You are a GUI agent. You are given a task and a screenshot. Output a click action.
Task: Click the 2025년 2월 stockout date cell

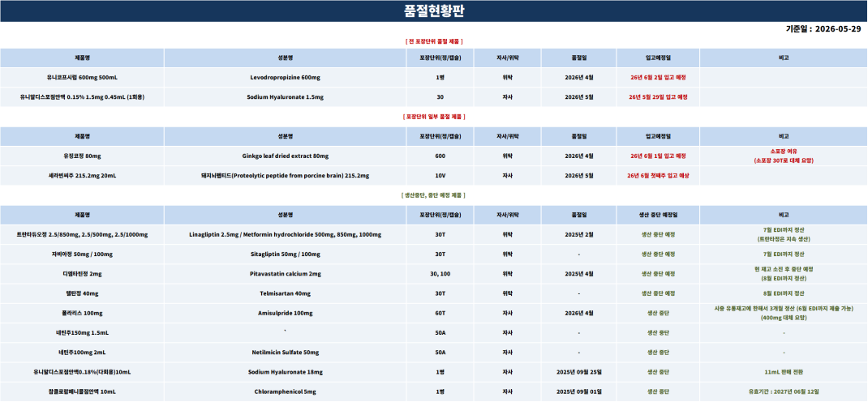coord(579,234)
